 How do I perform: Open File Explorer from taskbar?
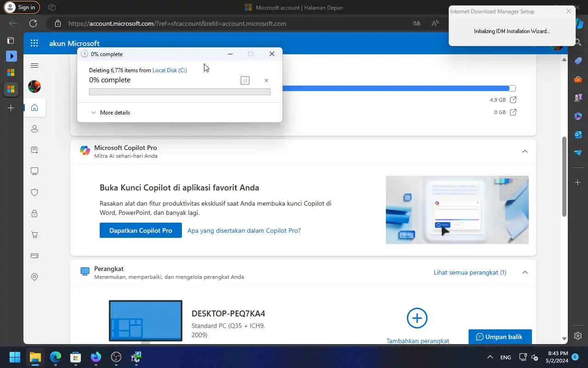[x=35, y=357]
